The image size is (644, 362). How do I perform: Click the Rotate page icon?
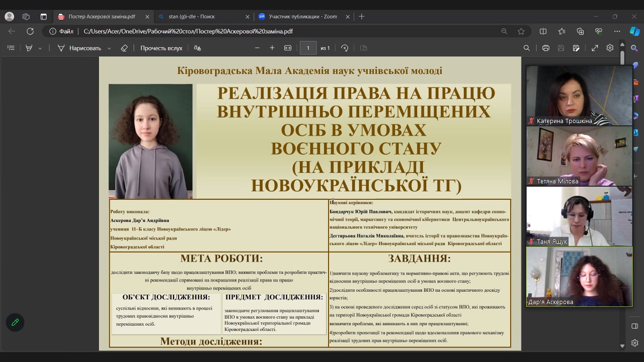(x=345, y=48)
